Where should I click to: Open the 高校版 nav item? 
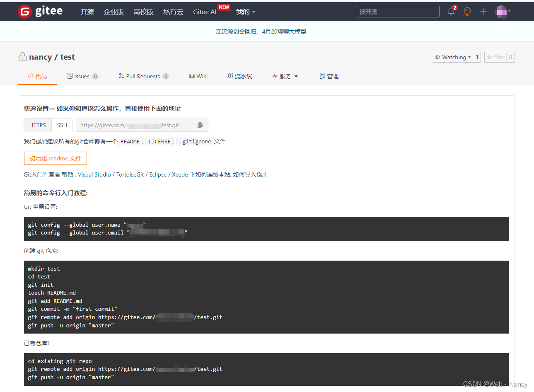point(143,12)
